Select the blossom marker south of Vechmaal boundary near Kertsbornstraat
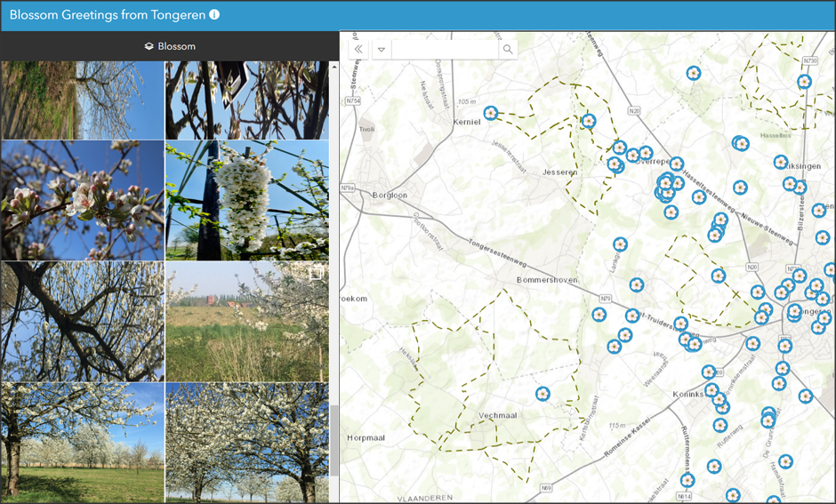Screen dimensions: 836x504 543,394
